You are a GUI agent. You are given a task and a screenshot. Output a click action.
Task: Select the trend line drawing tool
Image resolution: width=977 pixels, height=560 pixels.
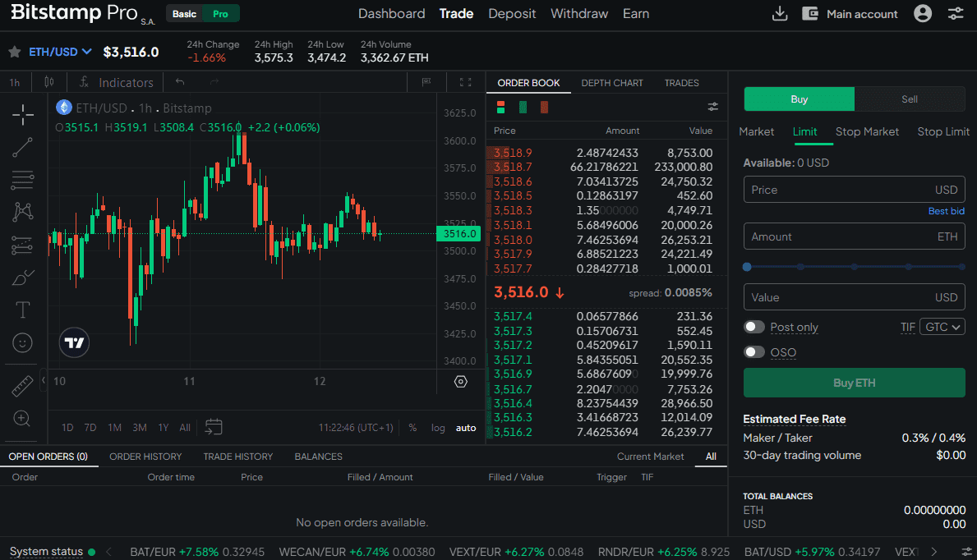pos(22,148)
